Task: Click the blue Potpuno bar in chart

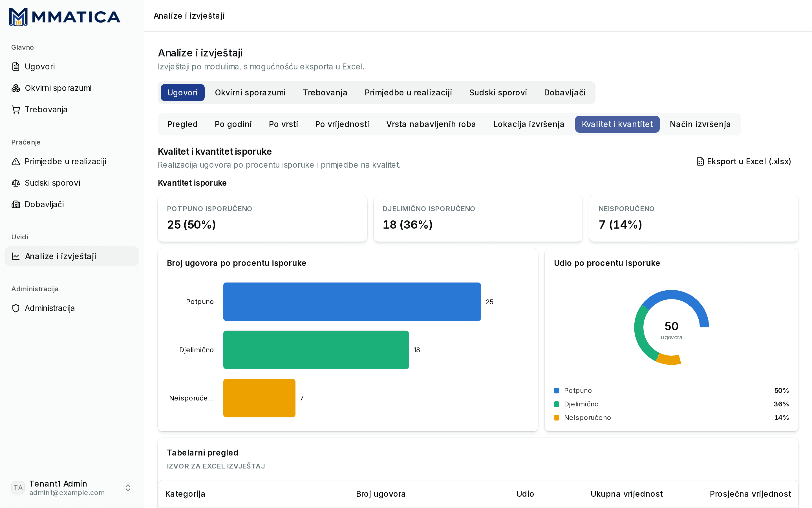Action: pos(352,302)
